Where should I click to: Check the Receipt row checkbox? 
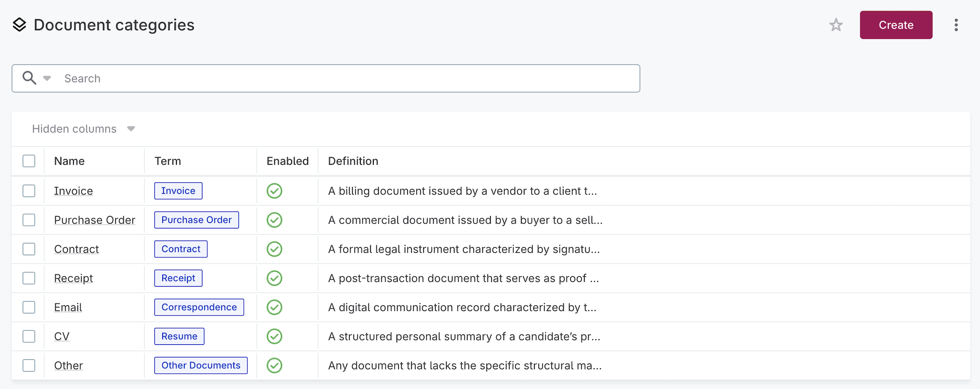[29, 278]
